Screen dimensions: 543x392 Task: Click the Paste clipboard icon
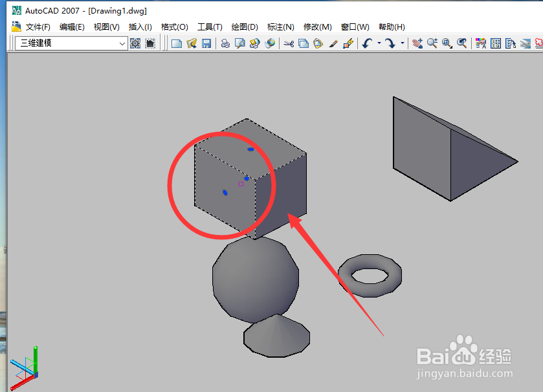[x=318, y=43]
